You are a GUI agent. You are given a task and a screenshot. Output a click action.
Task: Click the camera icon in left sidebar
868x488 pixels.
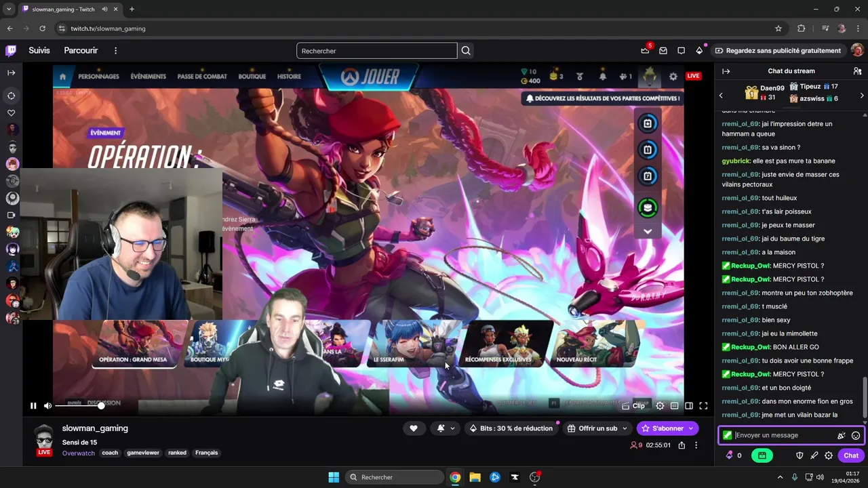tap(12, 215)
